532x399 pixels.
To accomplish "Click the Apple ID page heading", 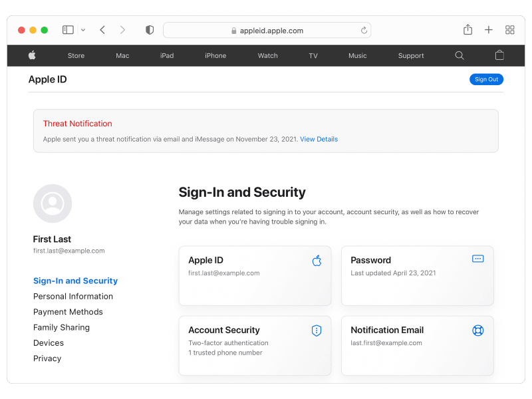I will coord(47,79).
